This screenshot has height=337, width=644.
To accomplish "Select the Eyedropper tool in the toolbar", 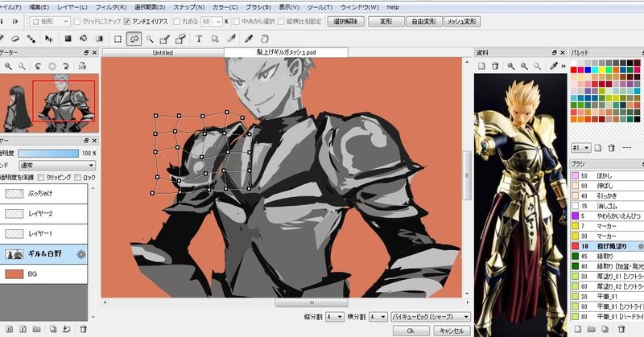I will point(249,39).
